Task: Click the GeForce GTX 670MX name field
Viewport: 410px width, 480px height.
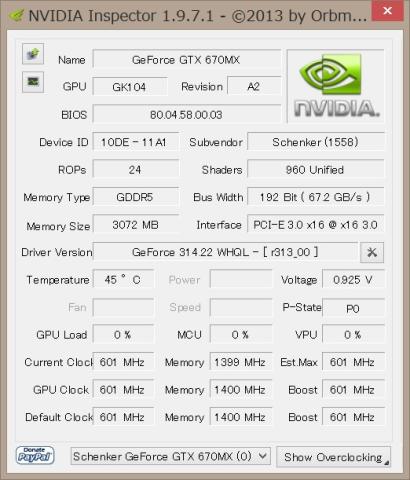Action: tap(186, 60)
